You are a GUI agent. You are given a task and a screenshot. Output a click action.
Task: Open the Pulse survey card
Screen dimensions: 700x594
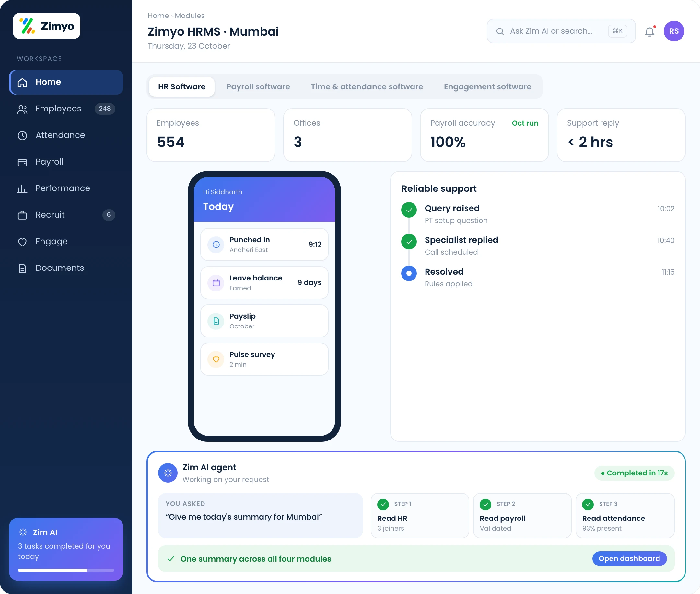click(x=264, y=359)
